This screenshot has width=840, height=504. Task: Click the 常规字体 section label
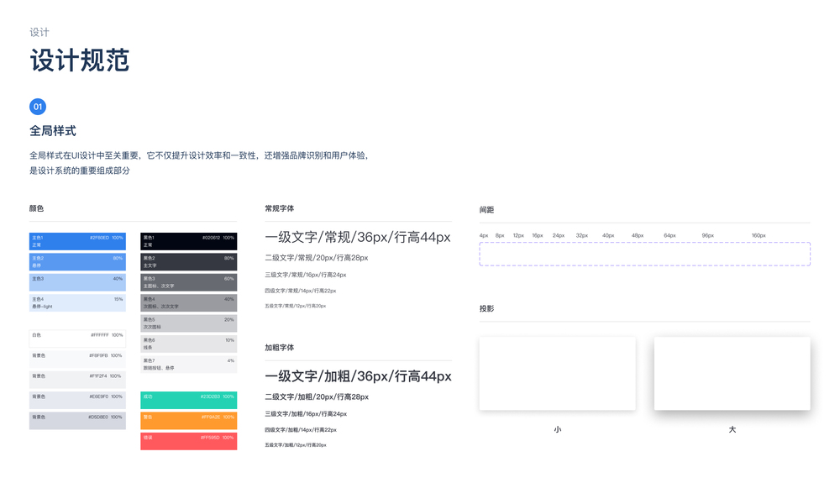pos(279,208)
